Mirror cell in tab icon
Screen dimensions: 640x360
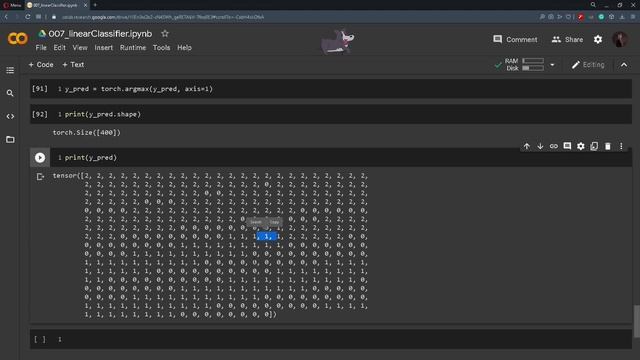(594, 146)
